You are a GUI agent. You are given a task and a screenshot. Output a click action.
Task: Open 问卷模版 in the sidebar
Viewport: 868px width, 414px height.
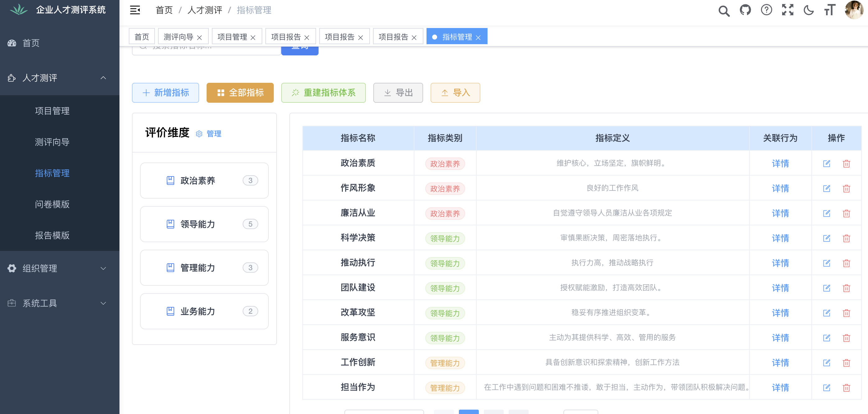click(52, 204)
